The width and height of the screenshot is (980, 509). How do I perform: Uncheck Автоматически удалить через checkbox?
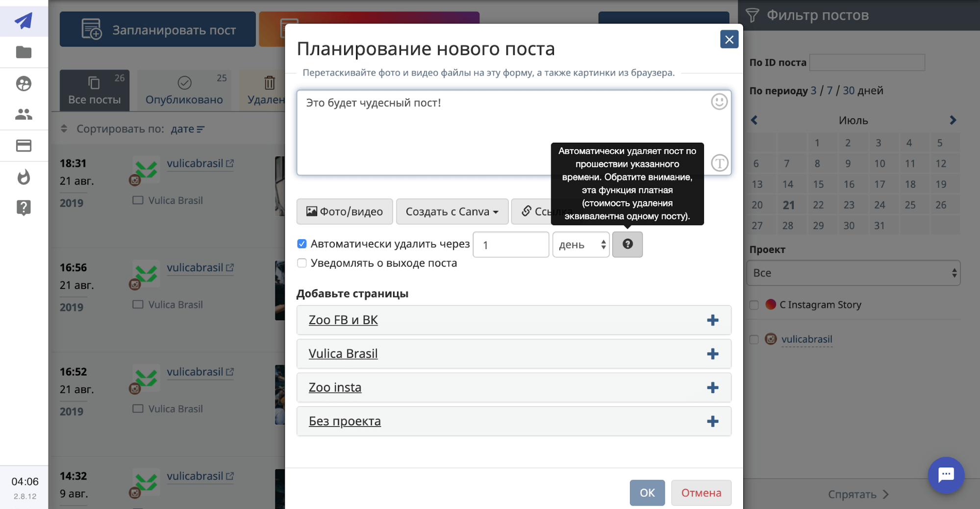coord(302,244)
